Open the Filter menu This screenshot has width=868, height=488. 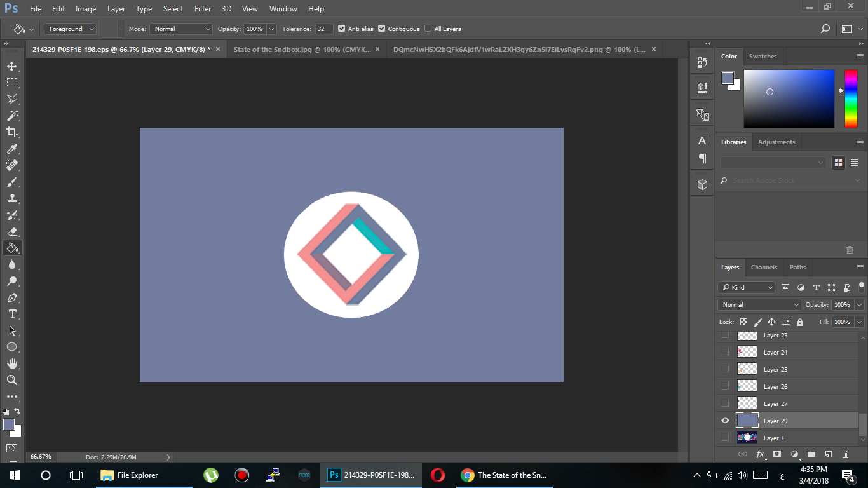pos(202,8)
